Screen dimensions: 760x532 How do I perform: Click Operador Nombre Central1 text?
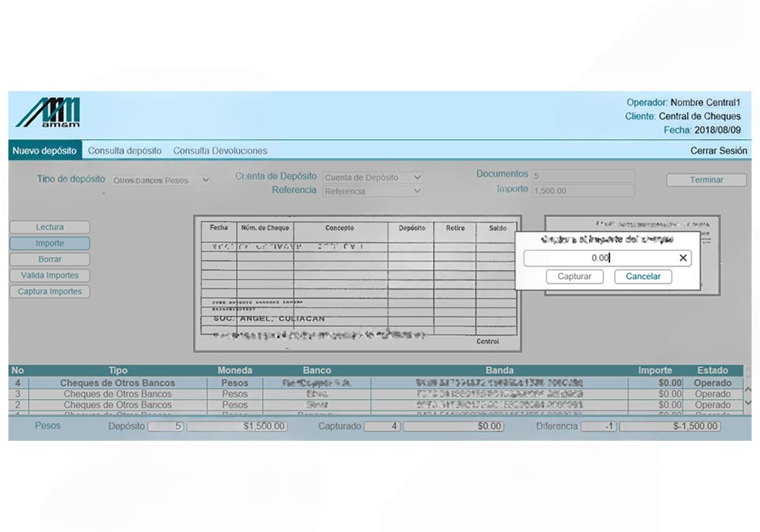pyautogui.click(x=683, y=103)
